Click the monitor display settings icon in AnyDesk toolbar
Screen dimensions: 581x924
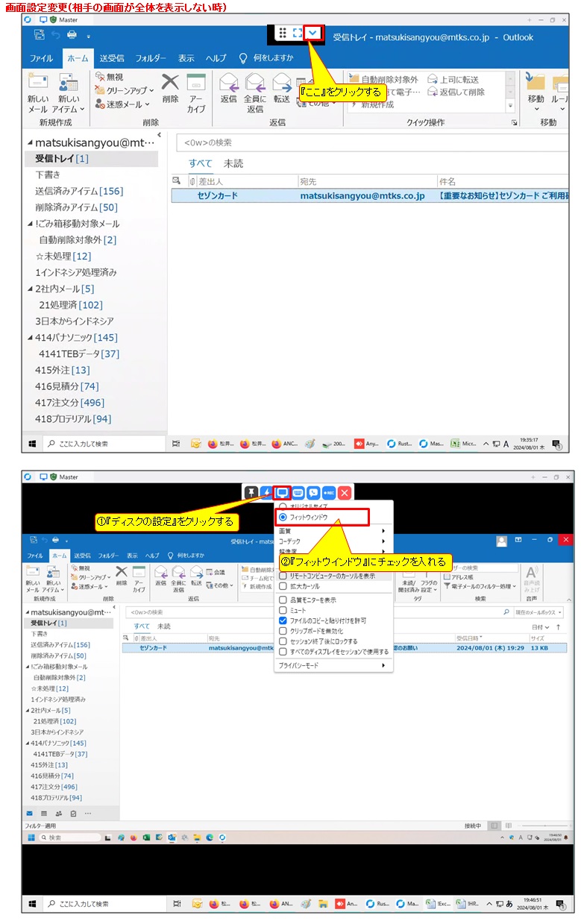(x=282, y=492)
